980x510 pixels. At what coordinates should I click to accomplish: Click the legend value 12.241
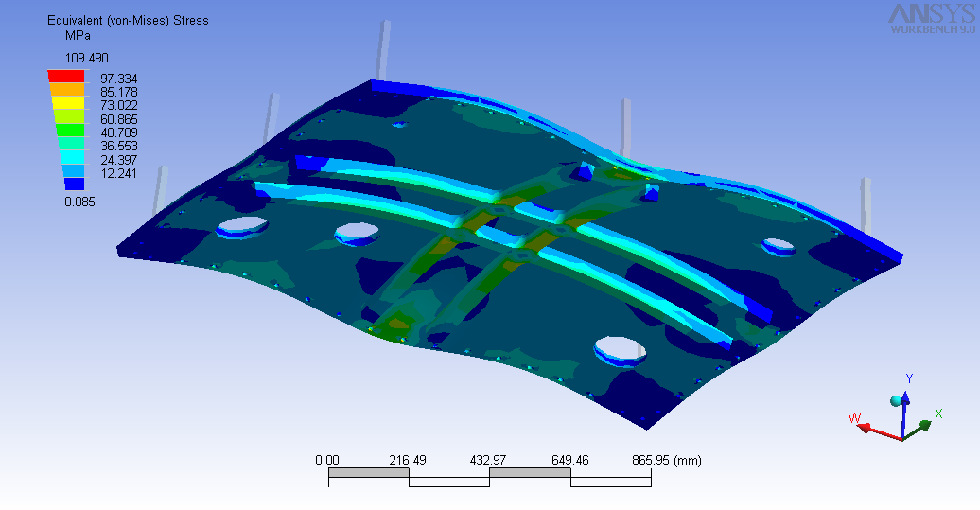tap(119, 174)
